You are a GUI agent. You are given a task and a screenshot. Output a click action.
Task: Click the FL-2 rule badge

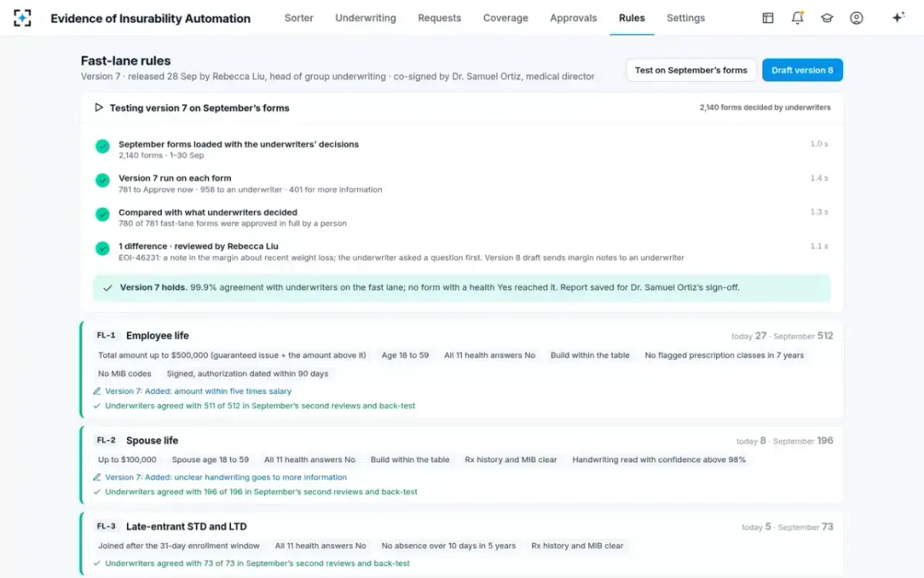point(106,441)
